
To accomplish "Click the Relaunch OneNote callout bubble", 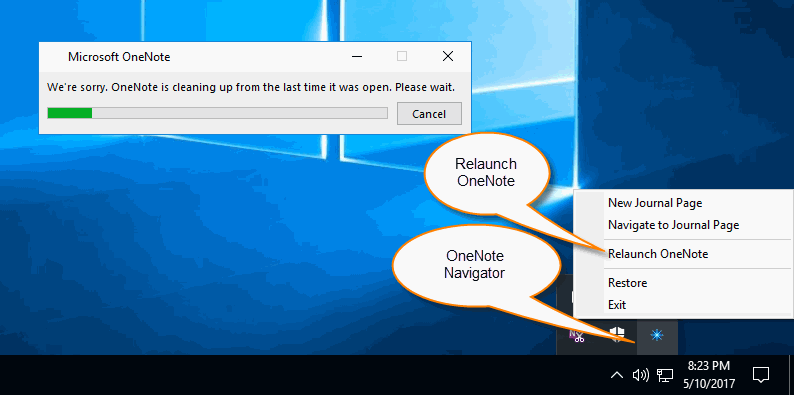I will 485,172.
